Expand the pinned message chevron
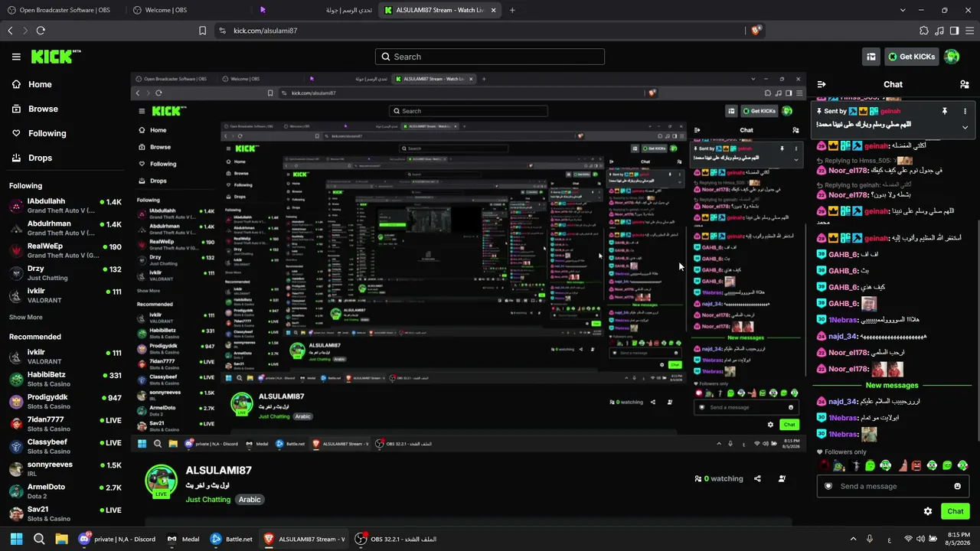The height and width of the screenshot is (551, 980). click(x=965, y=127)
